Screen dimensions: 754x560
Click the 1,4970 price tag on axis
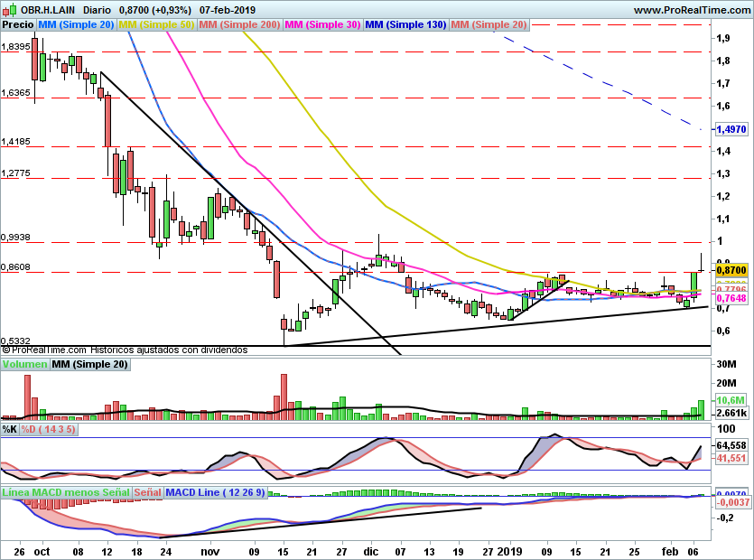(731, 130)
